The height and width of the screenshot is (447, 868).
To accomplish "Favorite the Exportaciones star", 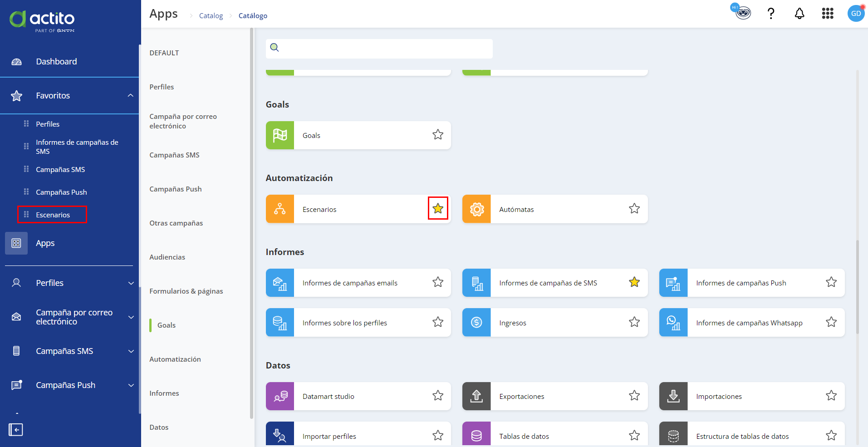I will pyautogui.click(x=634, y=395).
